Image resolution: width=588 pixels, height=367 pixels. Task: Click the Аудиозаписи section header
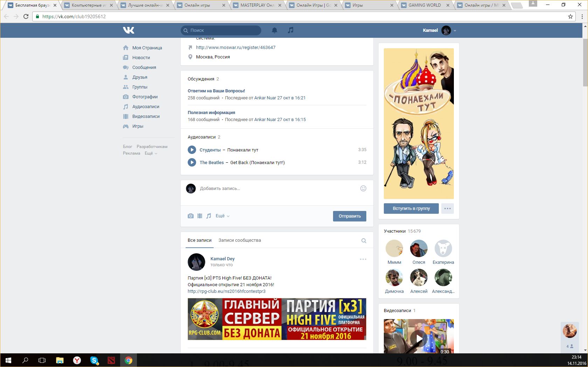click(202, 137)
